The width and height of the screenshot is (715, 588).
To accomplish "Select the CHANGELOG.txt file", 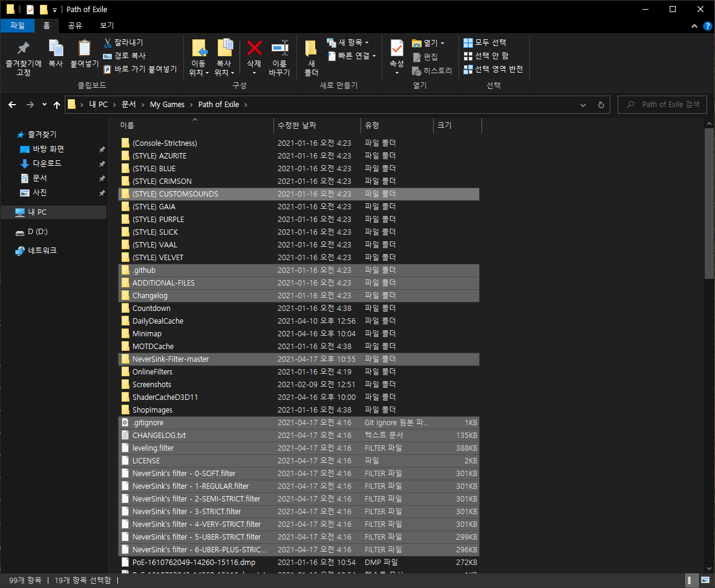I will click(299, 436).
